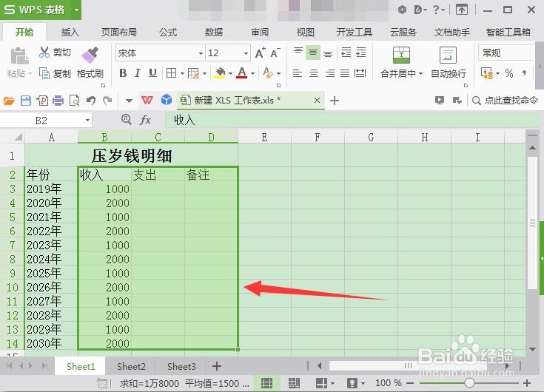Expand the fill color dropdown arrow
Screen dimensions: 544x392
tap(230, 73)
